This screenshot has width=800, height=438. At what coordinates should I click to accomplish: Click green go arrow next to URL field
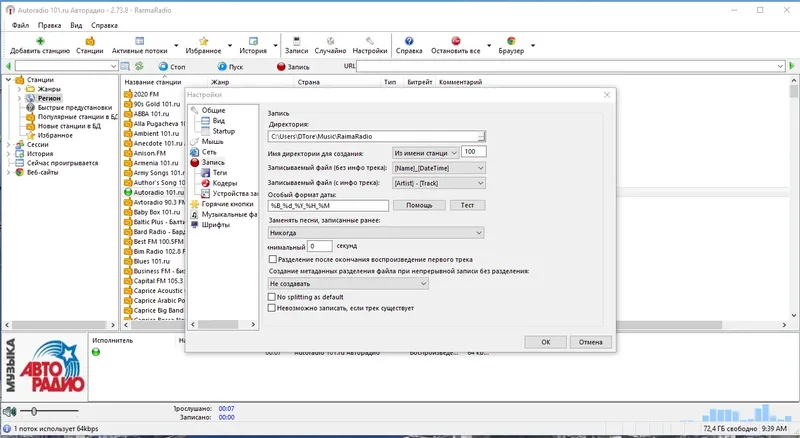pos(792,66)
